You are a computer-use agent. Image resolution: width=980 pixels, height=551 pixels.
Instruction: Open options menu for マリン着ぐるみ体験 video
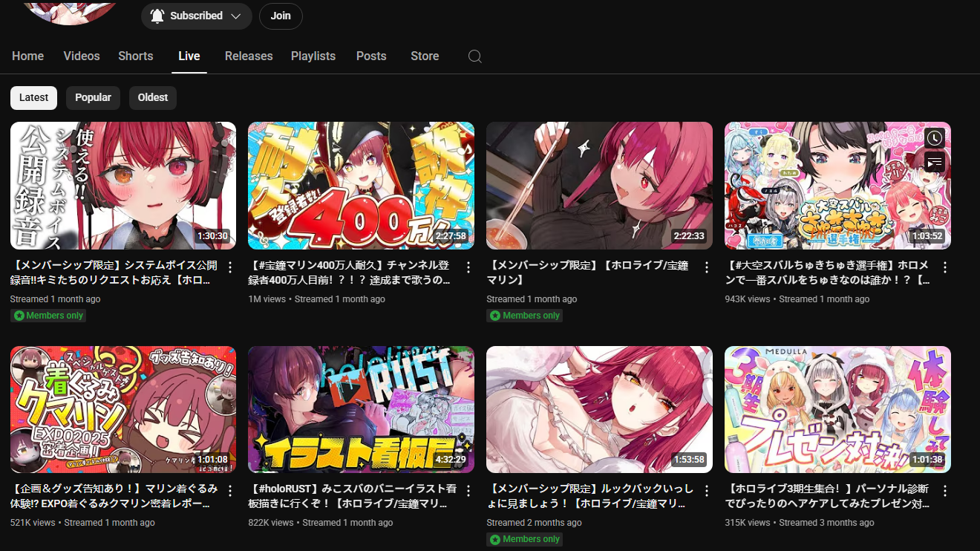tap(230, 491)
